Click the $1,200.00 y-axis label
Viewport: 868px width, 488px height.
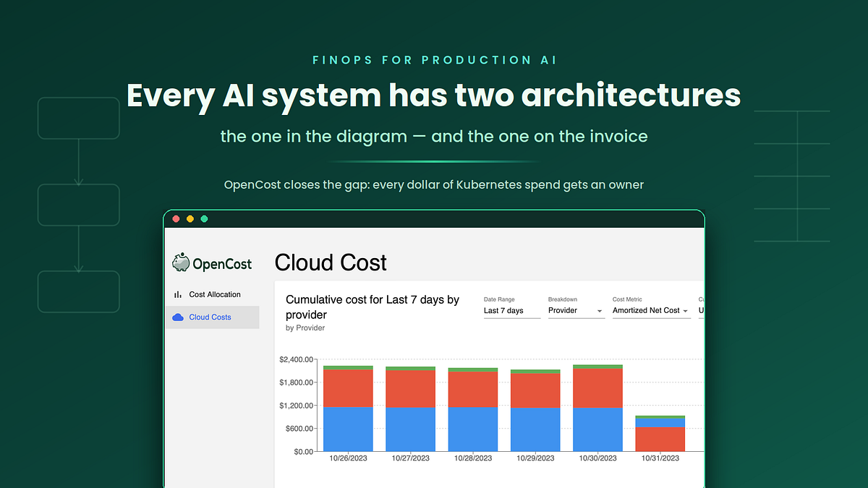[x=297, y=406]
